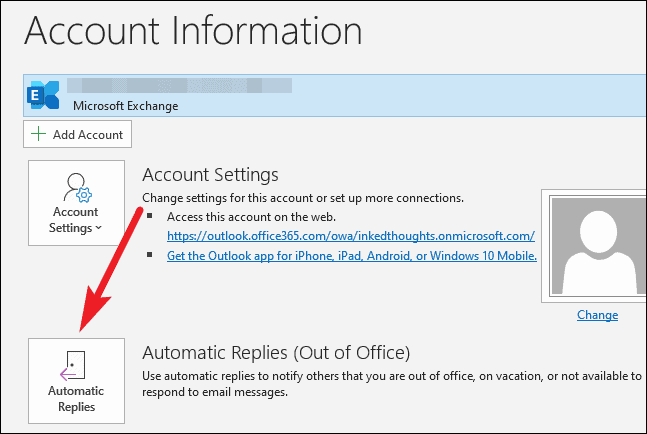Click the door-and-arrow Automatic Replies icon
This screenshot has height=434, width=647.
tap(73, 365)
